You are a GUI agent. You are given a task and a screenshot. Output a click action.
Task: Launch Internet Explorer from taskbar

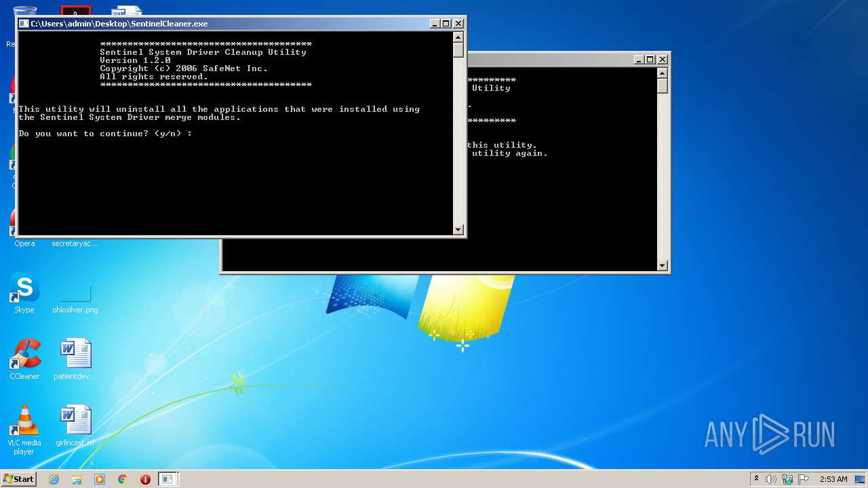54,479
